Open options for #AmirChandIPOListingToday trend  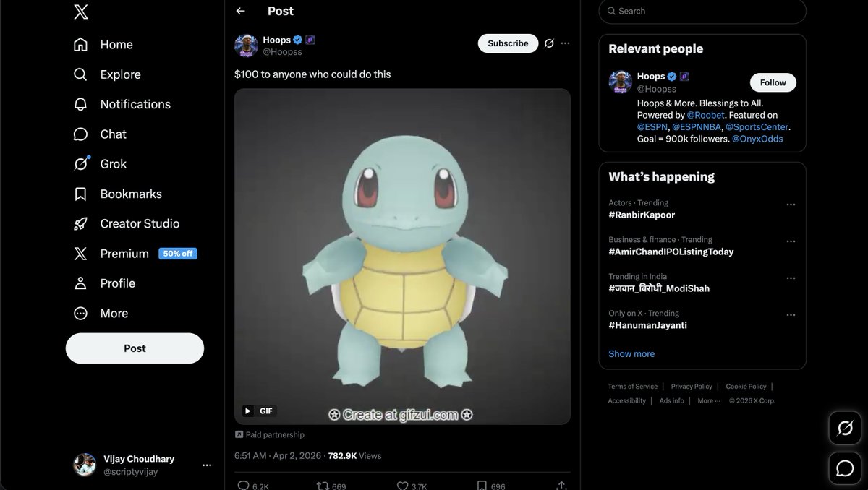791,241
